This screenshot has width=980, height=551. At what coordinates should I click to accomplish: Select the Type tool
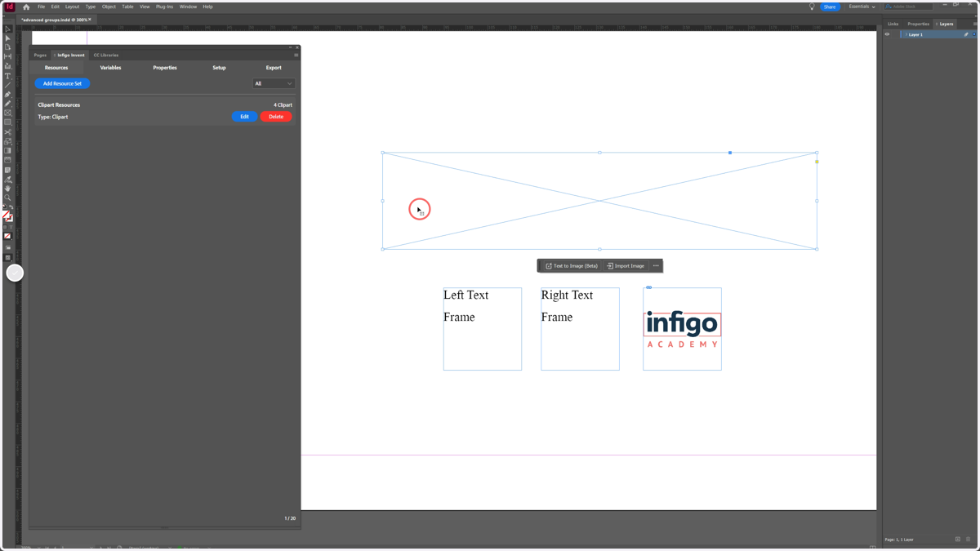pyautogui.click(x=7, y=76)
